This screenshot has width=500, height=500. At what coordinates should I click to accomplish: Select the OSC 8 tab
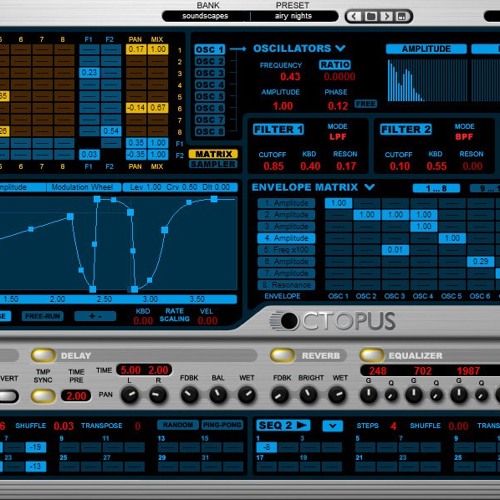click(210, 131)
